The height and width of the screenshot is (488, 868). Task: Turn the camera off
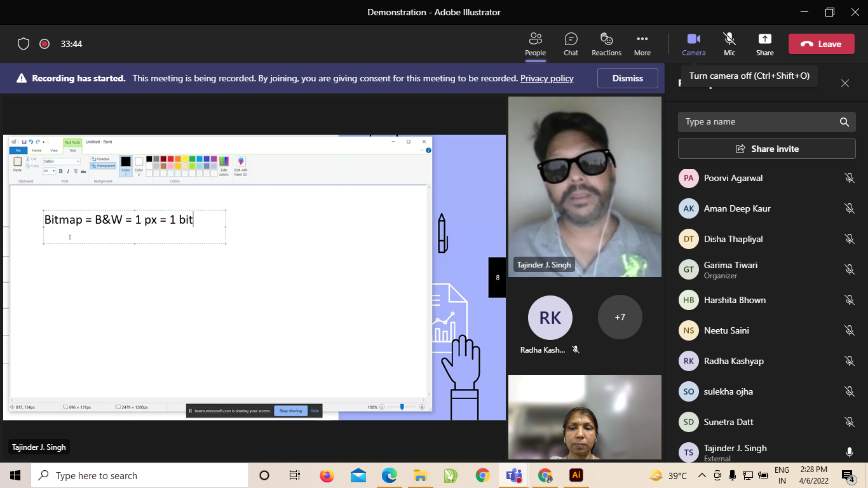[693, 44]
